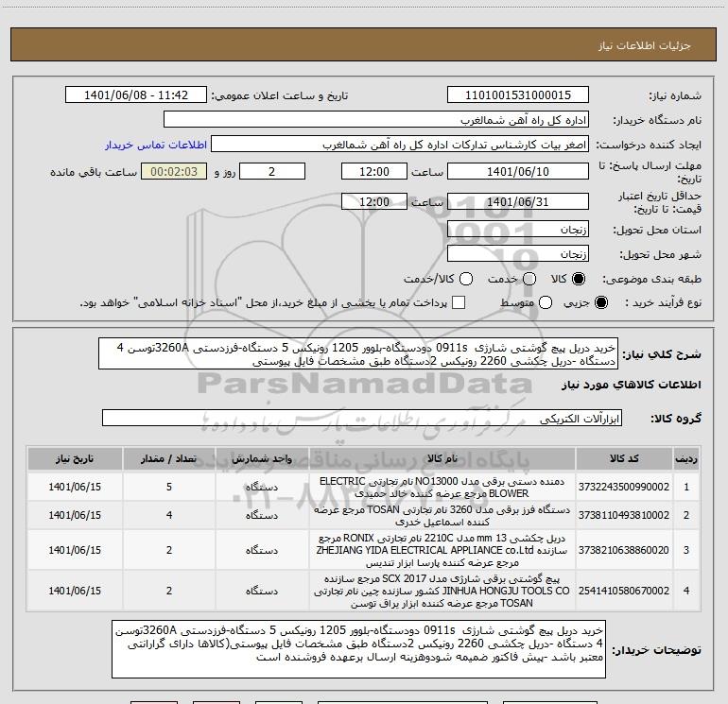Click the need date in row 3
Screen dimensions: 728x704
(x=75, y=550)
